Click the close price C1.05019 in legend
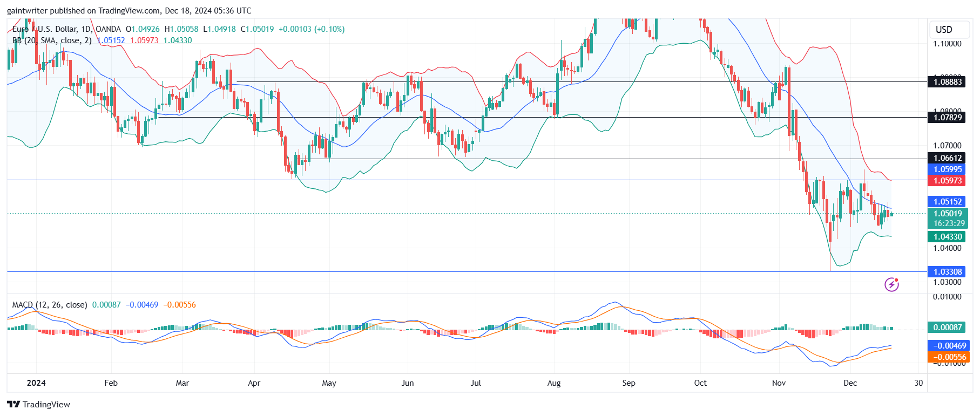 [x=258, y=29]
